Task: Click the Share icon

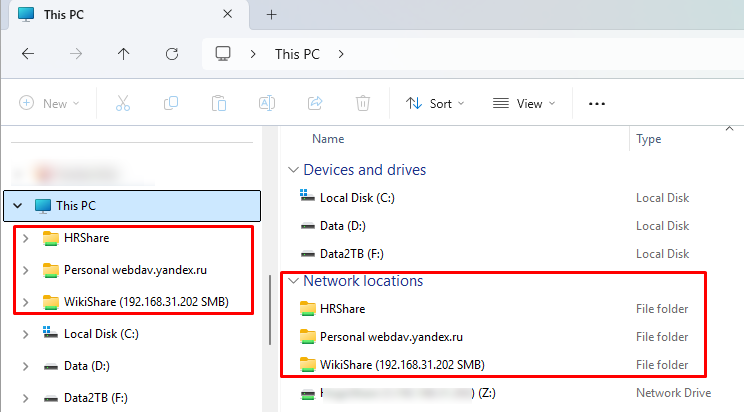Action: click(315, 103)
